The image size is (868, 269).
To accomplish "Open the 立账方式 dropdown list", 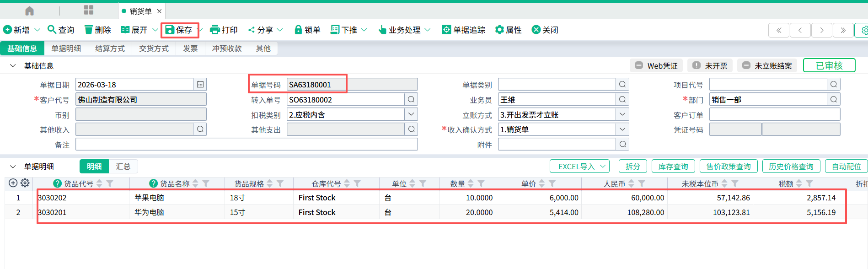I will click(622, 114).
